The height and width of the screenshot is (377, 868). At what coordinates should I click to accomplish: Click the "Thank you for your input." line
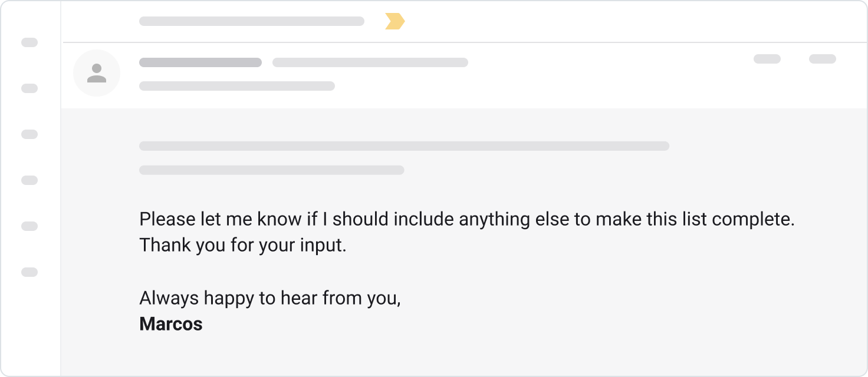(243, 246)
